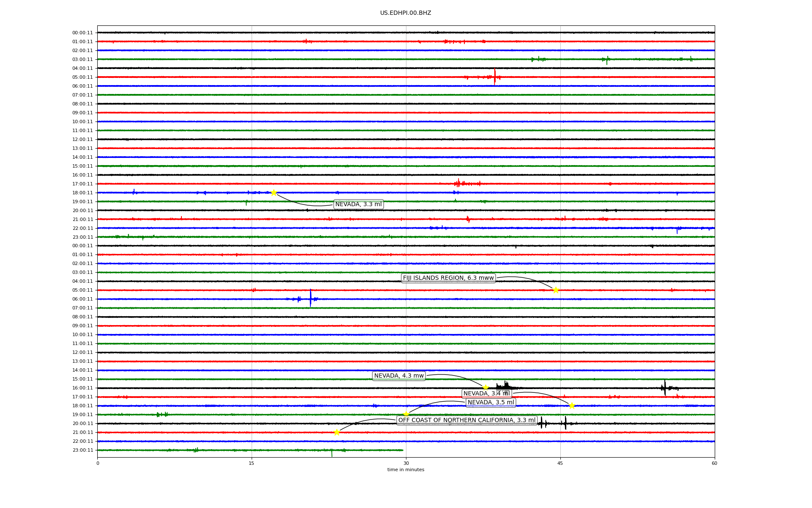
Task: Click the star marker for Nevada 3.3 ml
Action: pyautogui.click(x=274, y=193)
